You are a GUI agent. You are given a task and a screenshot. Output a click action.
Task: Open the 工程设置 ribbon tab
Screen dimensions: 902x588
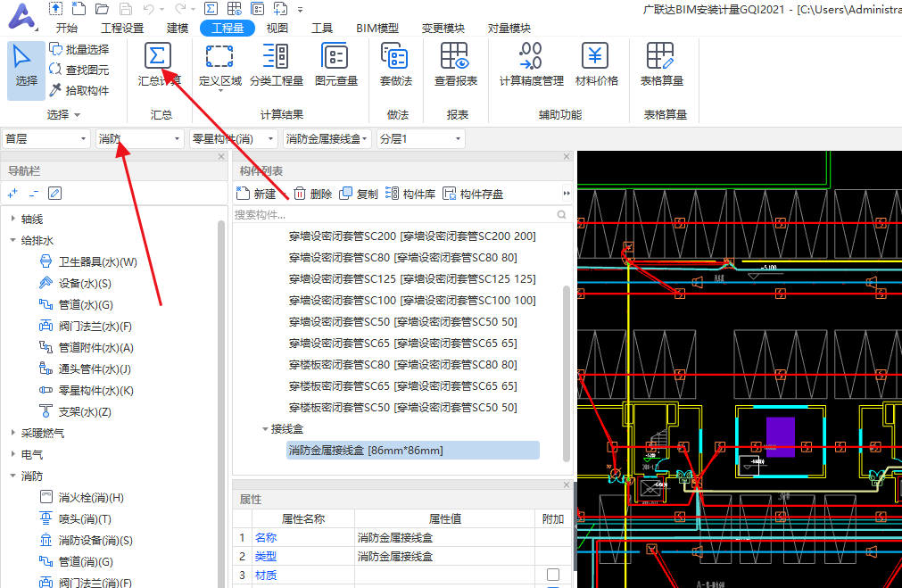tap(122, 28)
